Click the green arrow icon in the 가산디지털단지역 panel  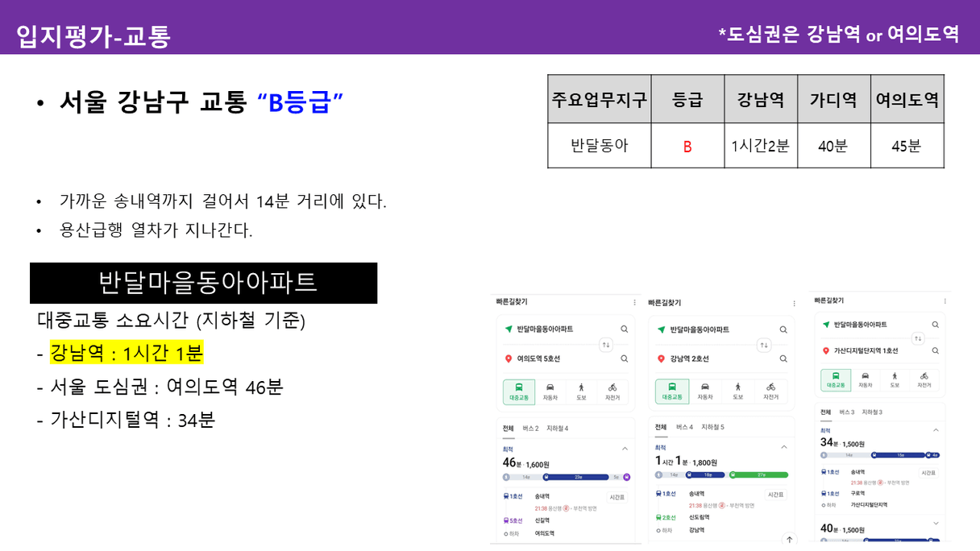pos(825,324)
